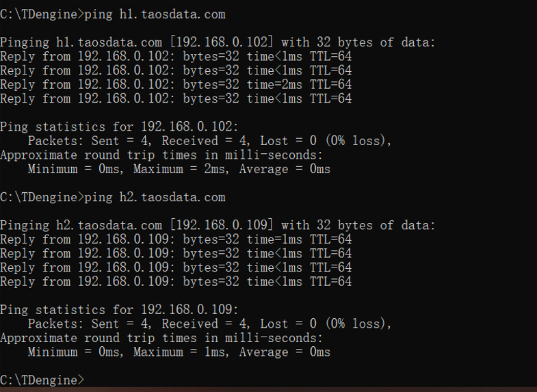Click the empty C:\TDengine> prompt at bottom

pyautogui.click(x=42, y=380)
